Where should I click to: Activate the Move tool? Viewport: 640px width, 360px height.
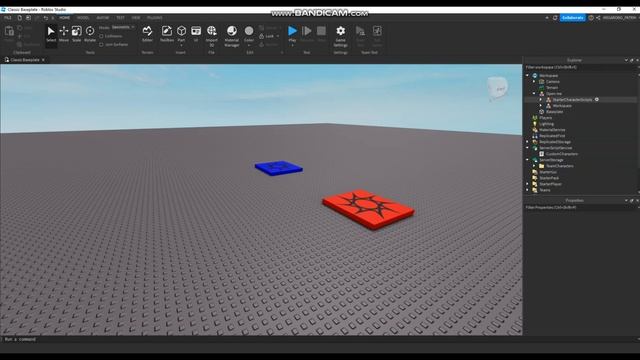[x=64, y=34]
